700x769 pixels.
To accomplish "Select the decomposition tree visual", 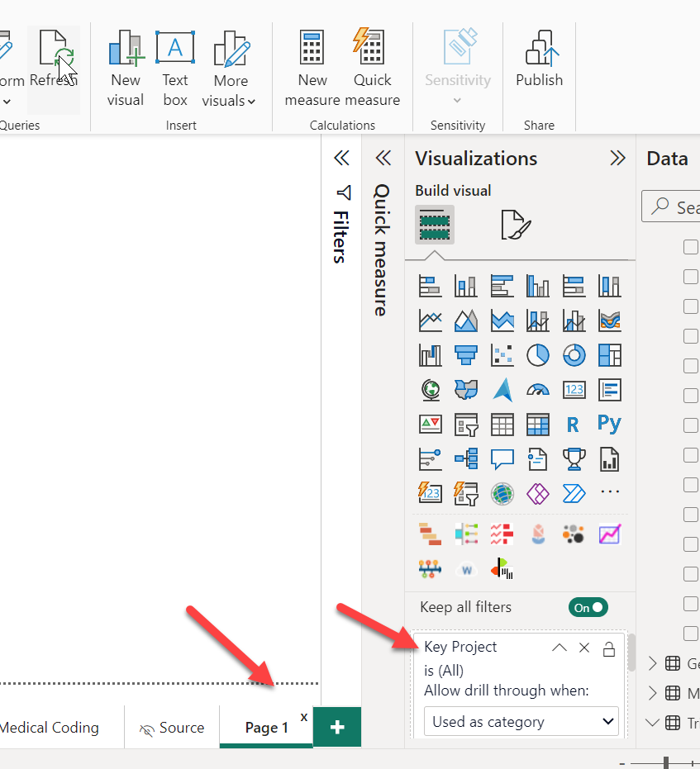I will pos(466,459).
